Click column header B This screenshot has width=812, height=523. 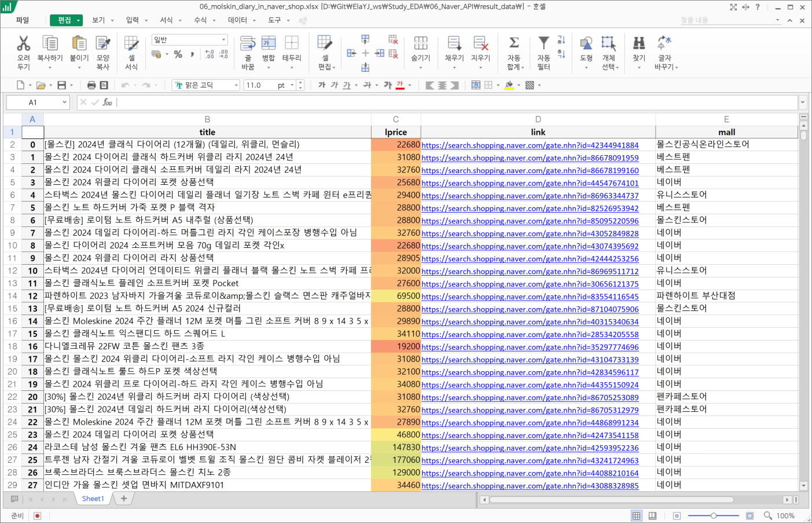(207, 119)
